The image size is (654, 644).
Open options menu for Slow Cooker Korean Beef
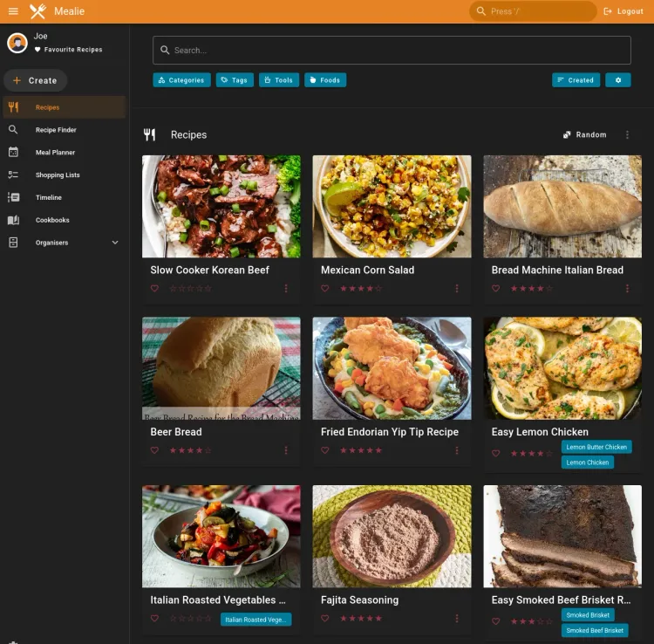point(286,288)
